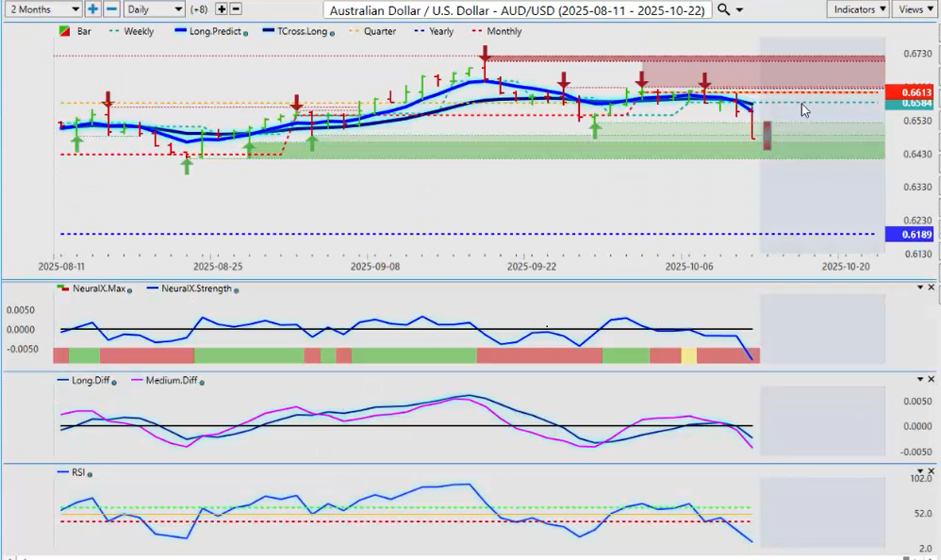Close the Long.Diff indicator panel
The image size is (941, 560).
[932, 379]
